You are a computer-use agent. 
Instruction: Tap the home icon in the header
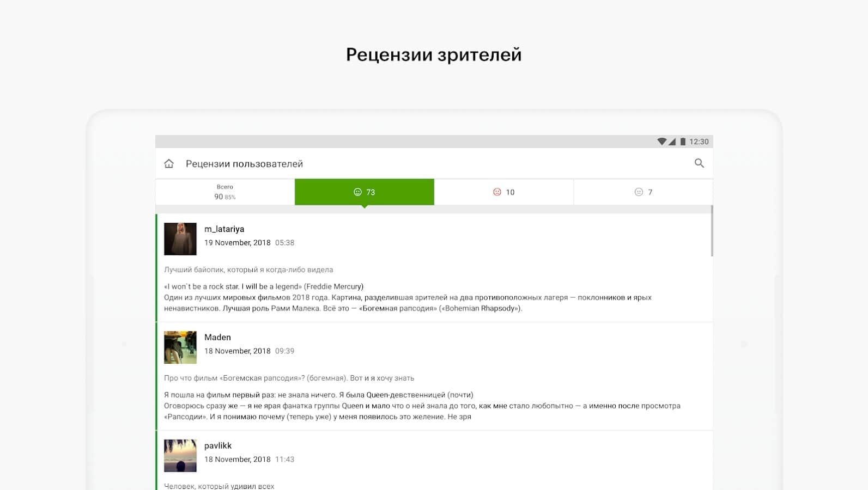click(169, 163)
